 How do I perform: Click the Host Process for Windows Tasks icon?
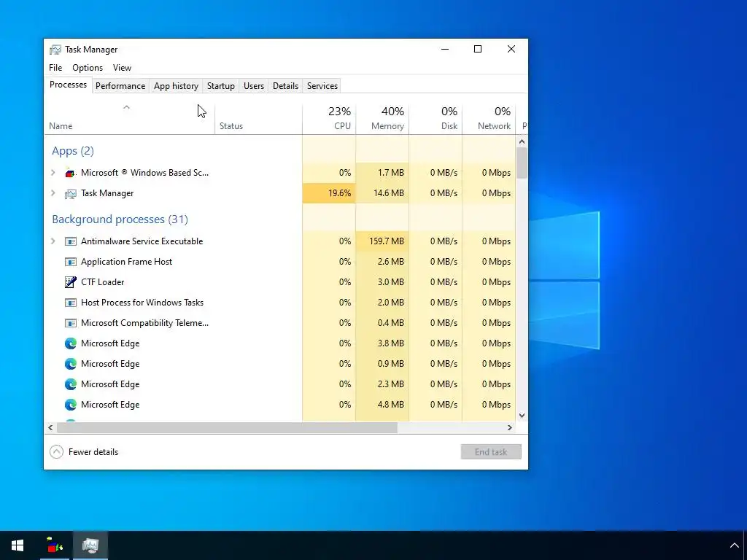pyautogui.click(x=71, y=303)
